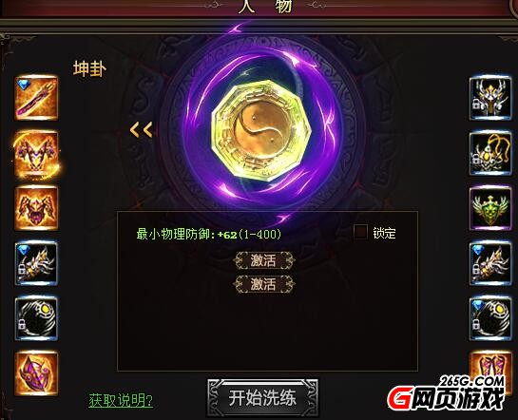Go to previous trigram with double chevron

142,130
